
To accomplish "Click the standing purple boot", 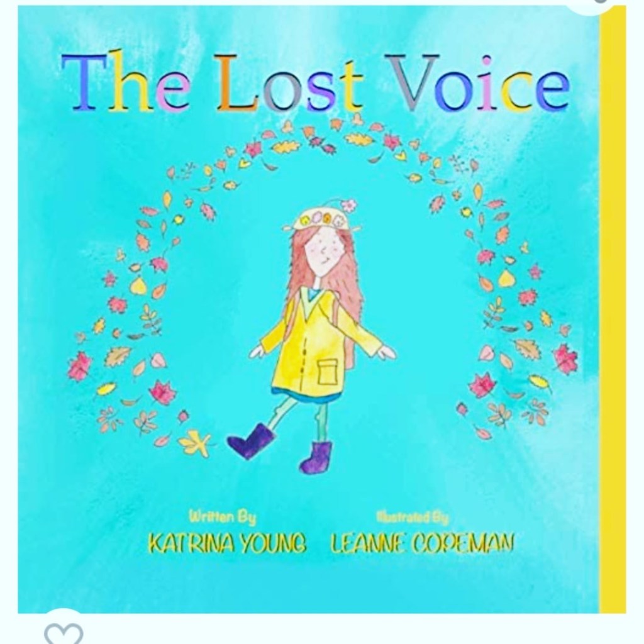I will pyautogui.click(x=316, y=457).
